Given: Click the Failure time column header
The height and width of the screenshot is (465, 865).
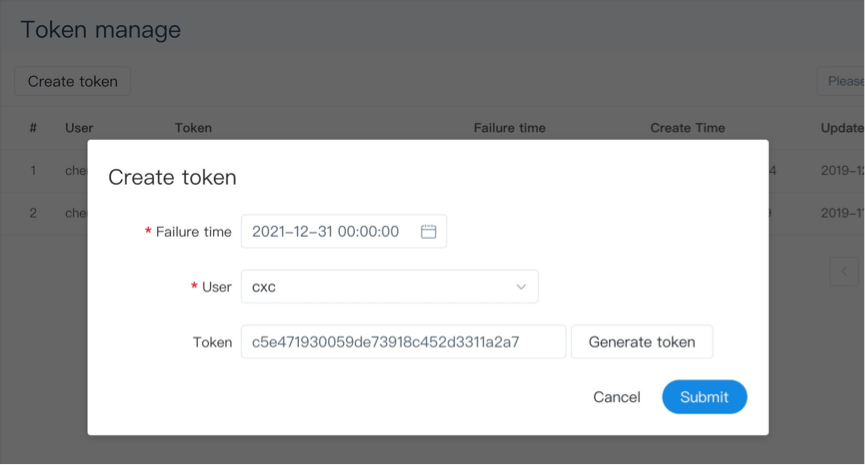Looking at the screenshot, I should [509, 128].
